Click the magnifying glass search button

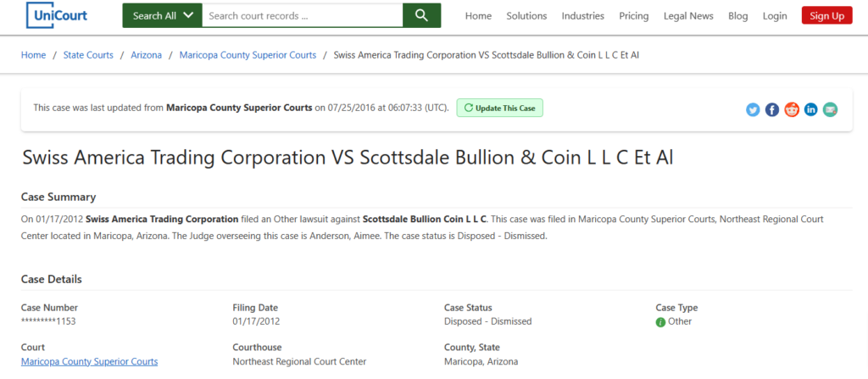[422, 15]
